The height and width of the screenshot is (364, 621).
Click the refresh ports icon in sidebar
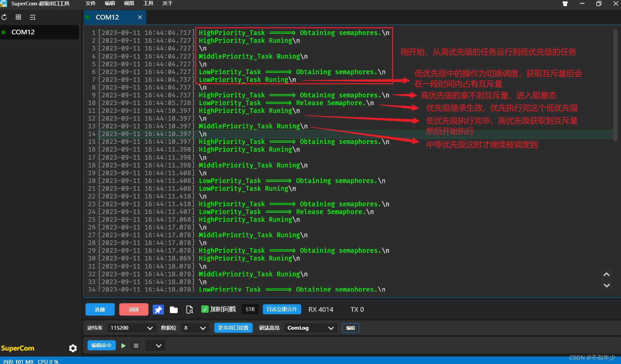(4, 17)
